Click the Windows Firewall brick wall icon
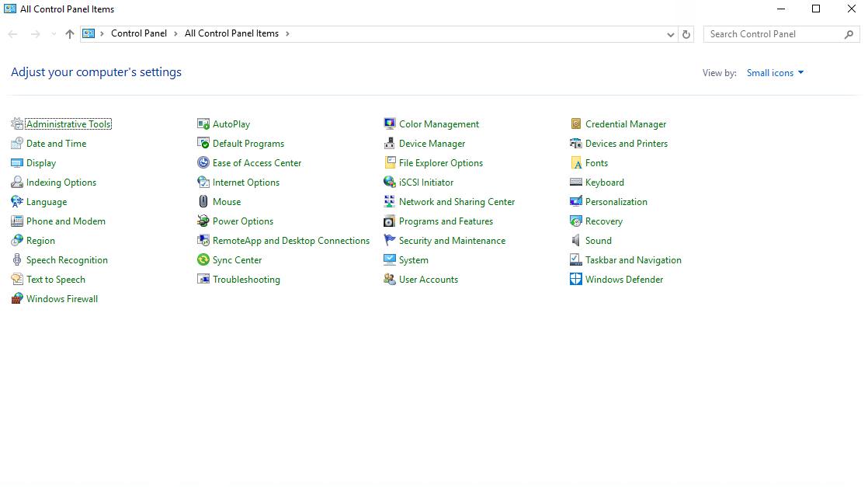The image size is (868, 487). (x=17, y=298)
